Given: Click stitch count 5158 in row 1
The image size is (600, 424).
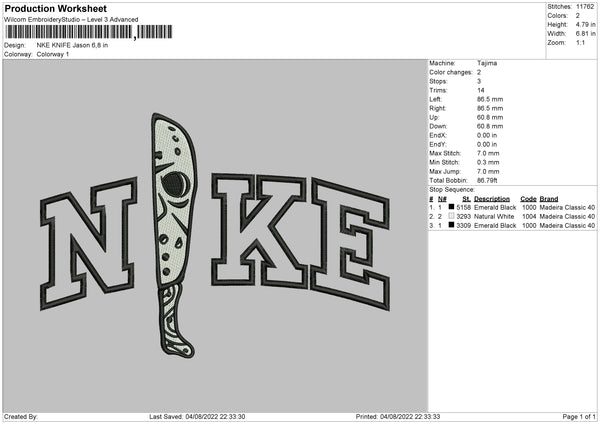Looking at the screenshot, I should 463,207.
